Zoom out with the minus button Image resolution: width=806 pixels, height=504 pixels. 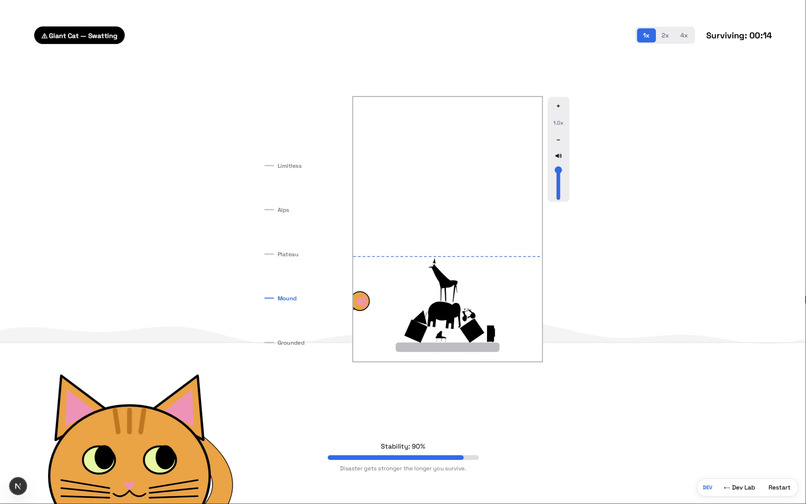558,140
